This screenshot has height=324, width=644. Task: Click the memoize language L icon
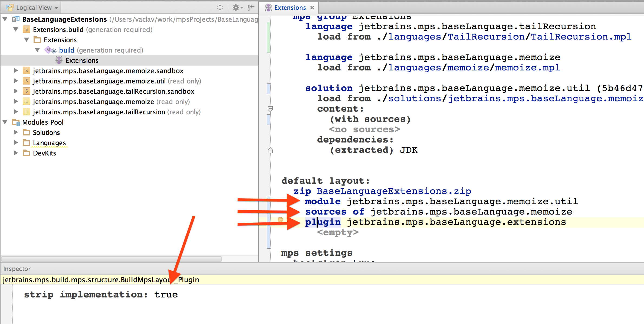[26, 102]
